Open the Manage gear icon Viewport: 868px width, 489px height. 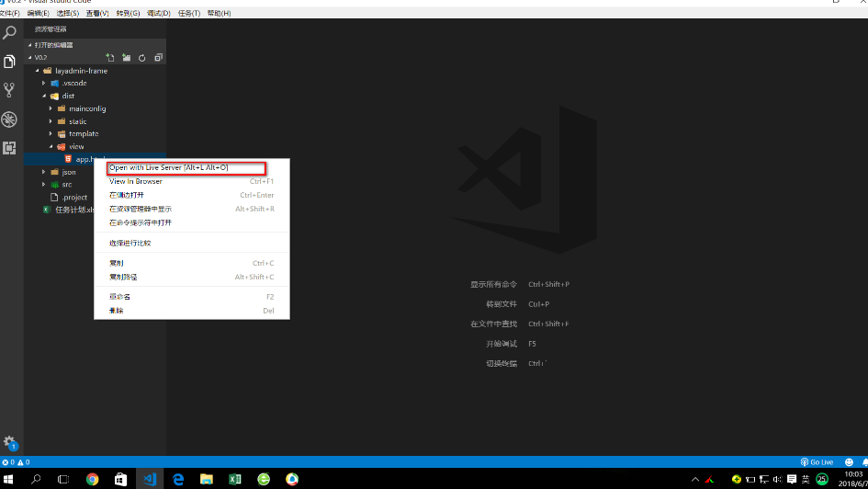(x=9, y=442)
